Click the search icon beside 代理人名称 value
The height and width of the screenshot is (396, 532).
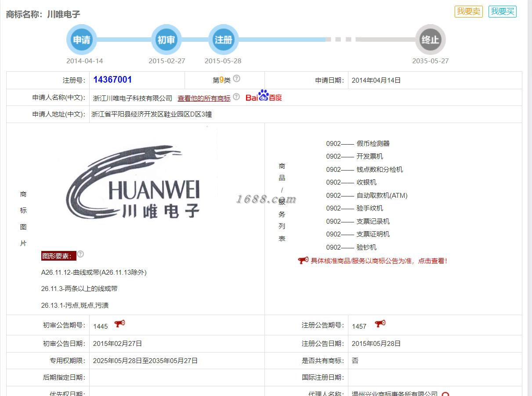pyautogui.click(x=445, y=394)
